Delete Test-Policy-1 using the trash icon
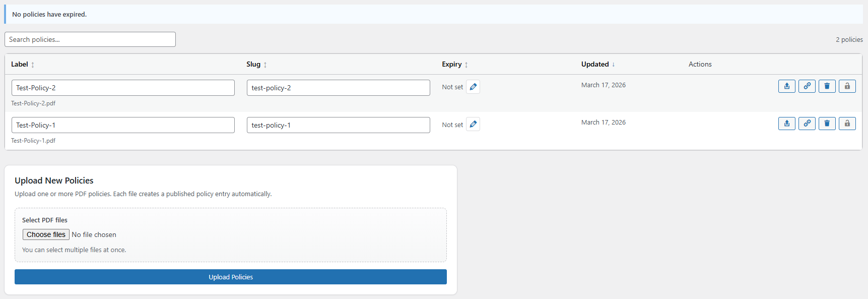The height and width of the screenshot is (299, 868). coord(827,124)
